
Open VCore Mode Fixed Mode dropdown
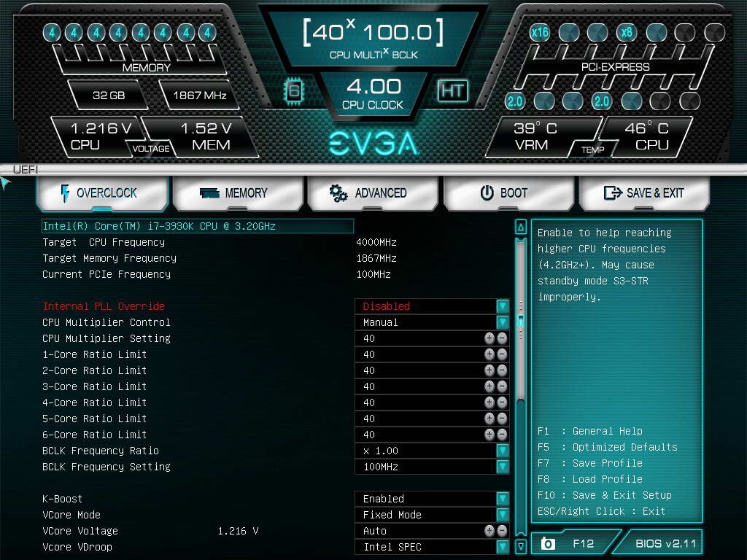pos(502,515)
